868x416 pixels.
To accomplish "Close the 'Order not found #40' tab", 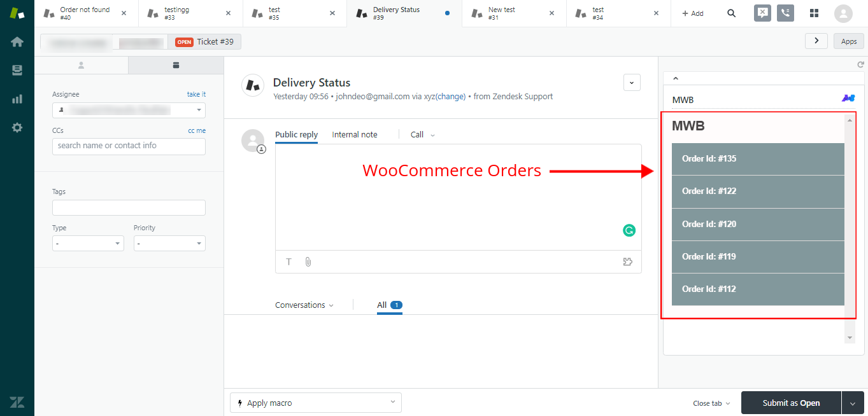I will [x=124, y=13].
